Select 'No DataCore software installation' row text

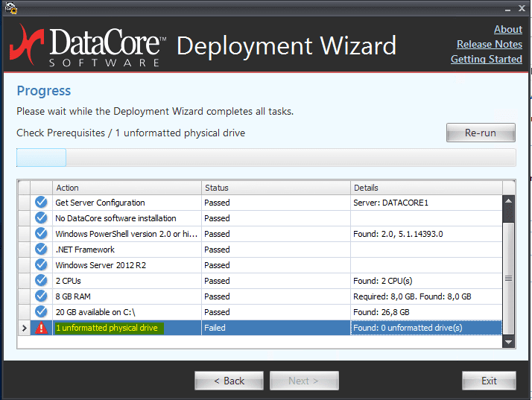115,218
